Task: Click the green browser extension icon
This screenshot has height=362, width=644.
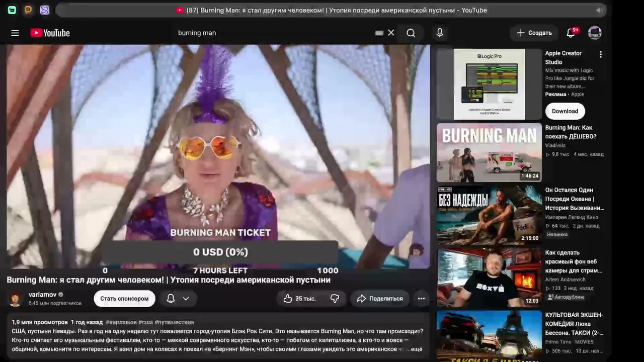Action: click(x=12, y=10)
